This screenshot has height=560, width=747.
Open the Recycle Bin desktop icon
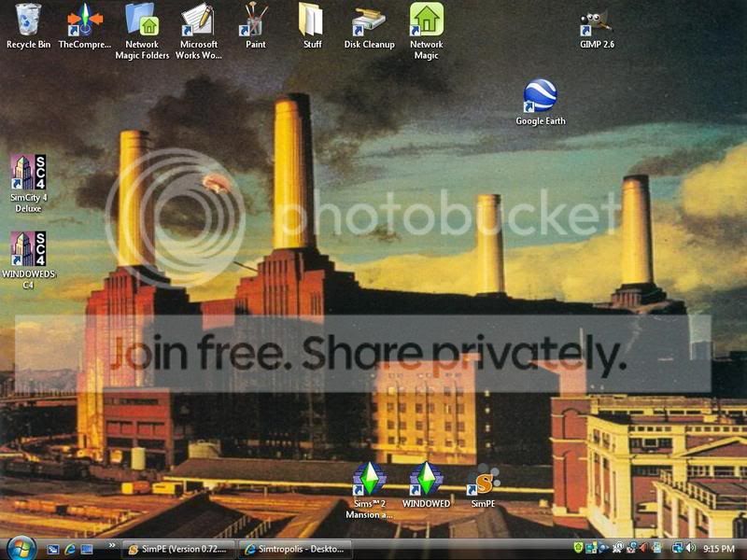[x=28, y=26]
